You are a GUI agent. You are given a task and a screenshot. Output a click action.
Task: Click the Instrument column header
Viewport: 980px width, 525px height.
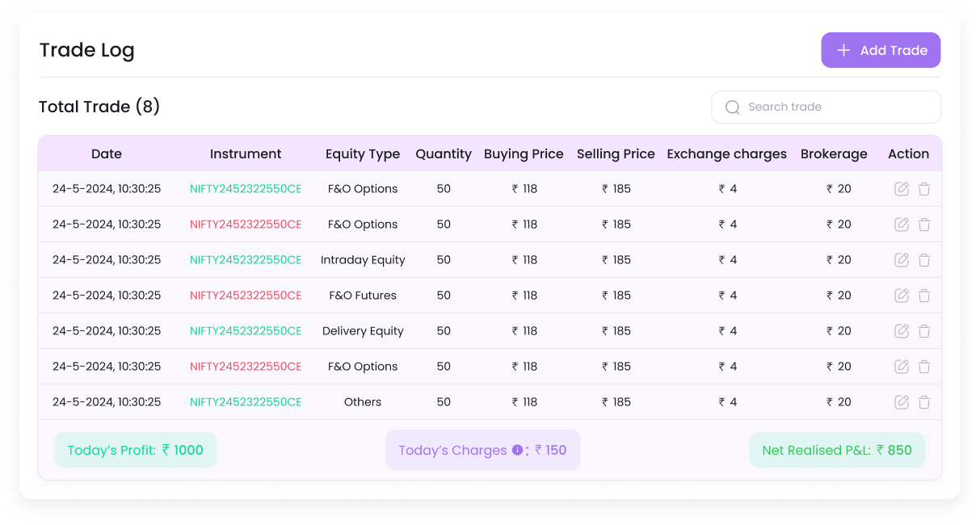[x=246, y=153]
